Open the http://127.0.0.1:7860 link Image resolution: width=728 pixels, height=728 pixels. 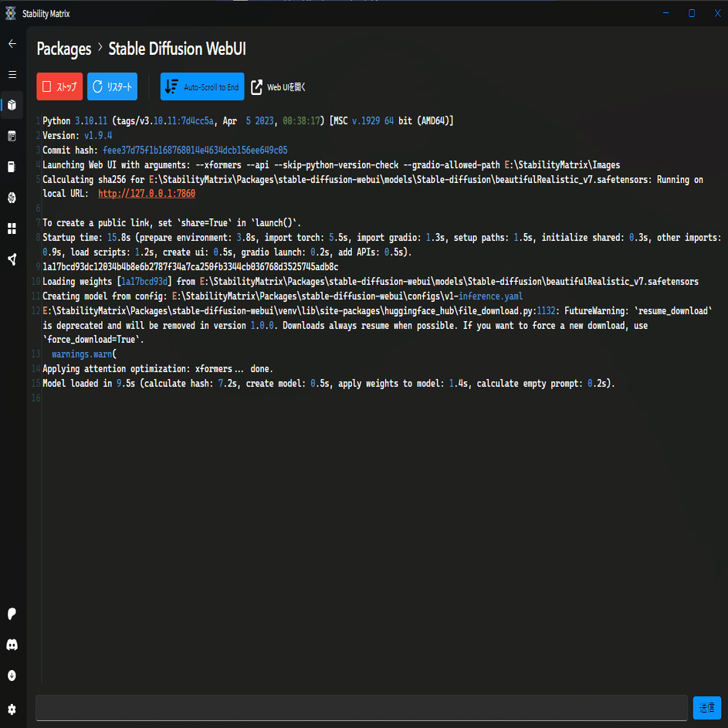coord(147,194)
